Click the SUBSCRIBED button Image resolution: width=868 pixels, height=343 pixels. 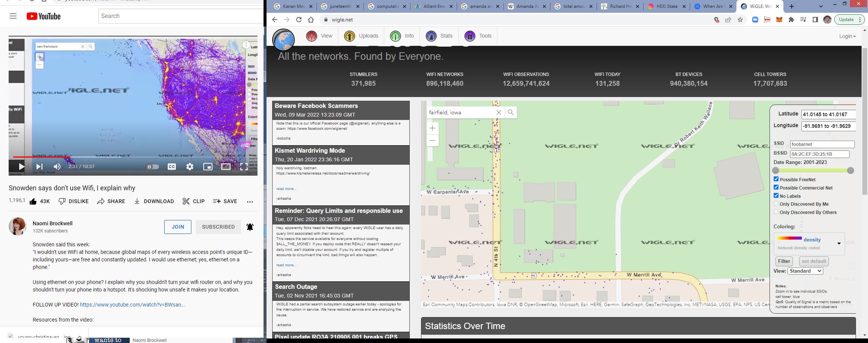[x=218, y=227]
